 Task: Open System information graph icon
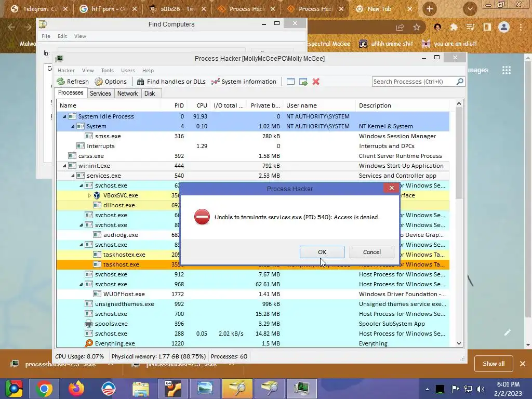coord(216,82)
